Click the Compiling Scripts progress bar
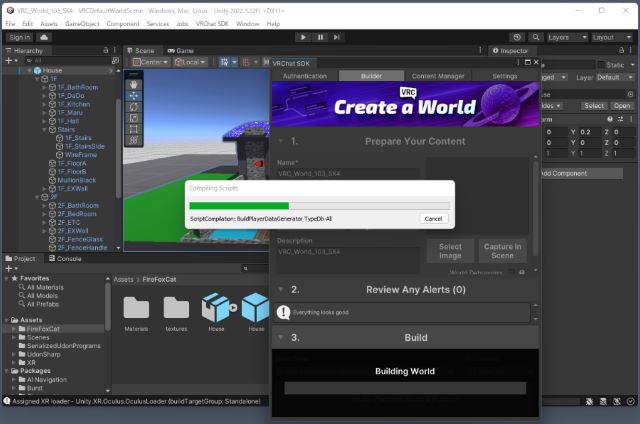This screenshot has width=640, height=424. tap(320, 206)
